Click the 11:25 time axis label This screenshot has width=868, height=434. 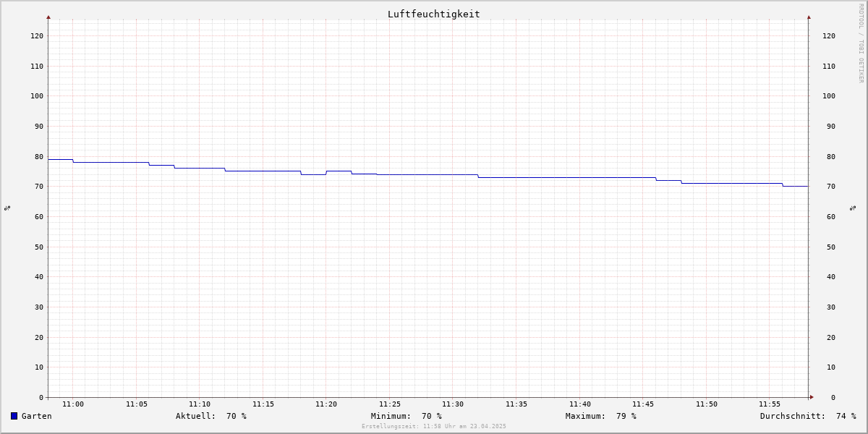coord(390,404)
